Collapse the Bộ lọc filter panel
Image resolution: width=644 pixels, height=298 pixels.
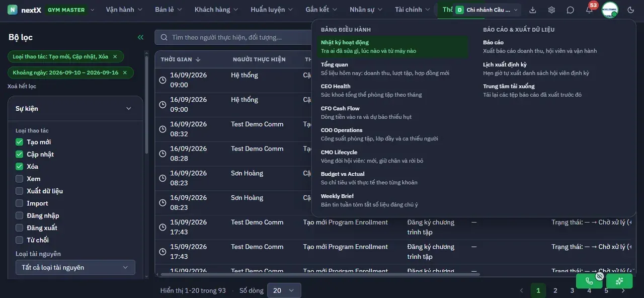coord(140,37)
